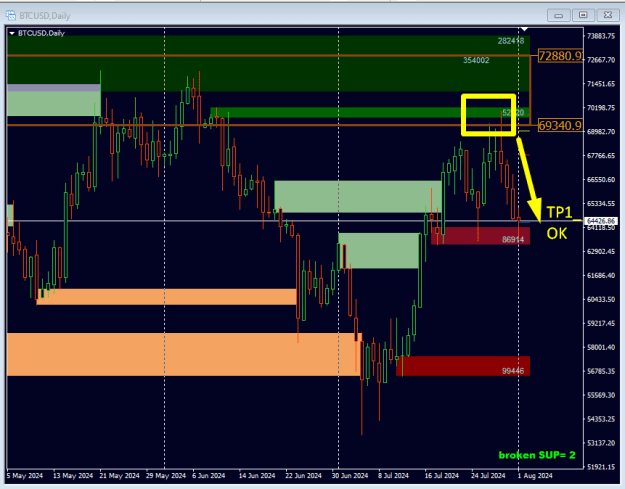This screenshot has height=489, width=625.
Task: Select the gray horizontal current price line
Action: [295, 221]
